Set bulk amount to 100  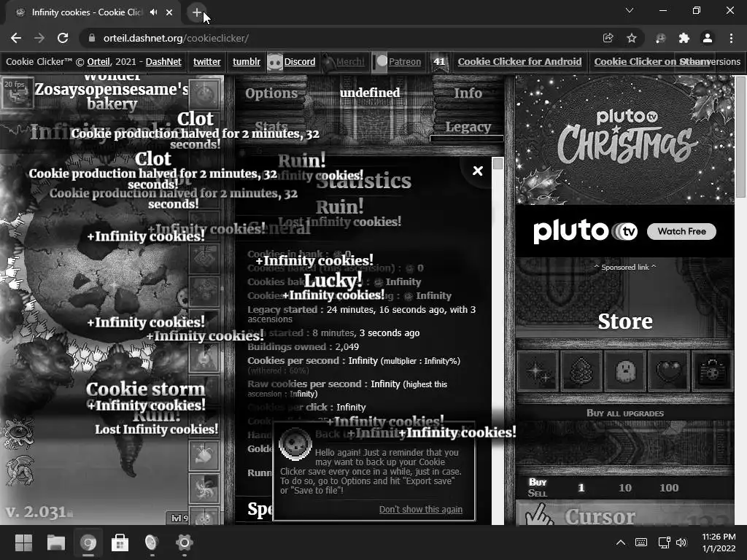pos(669,488)
